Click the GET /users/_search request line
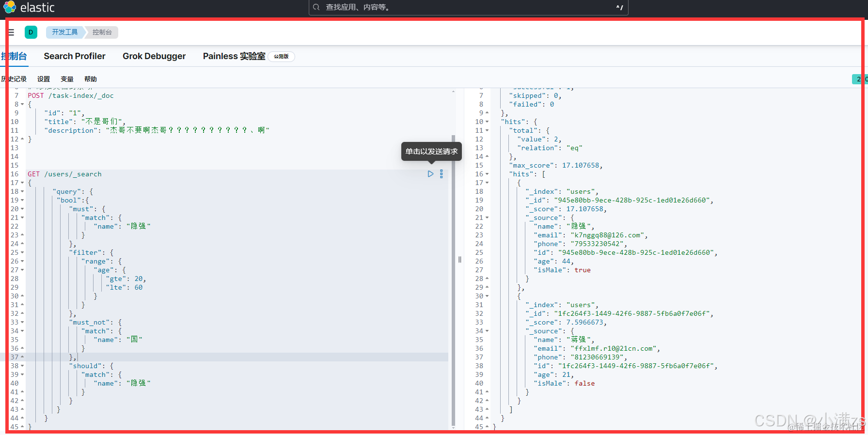 pyautogui.click(x=64, y=174)
